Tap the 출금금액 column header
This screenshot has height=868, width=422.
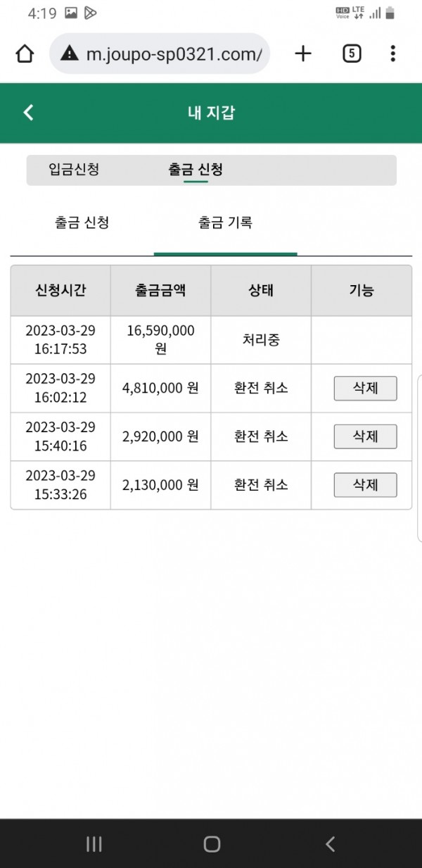(160, 290)
